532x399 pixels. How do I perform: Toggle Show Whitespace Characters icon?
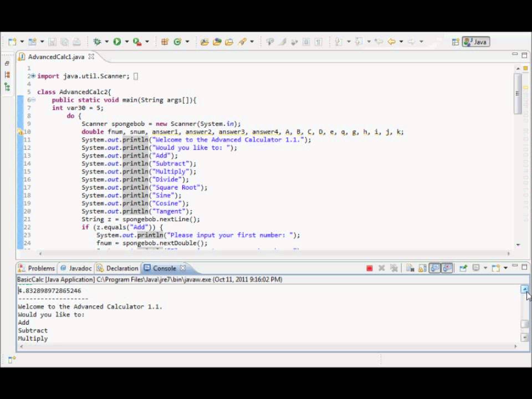(x=318, y=42)
